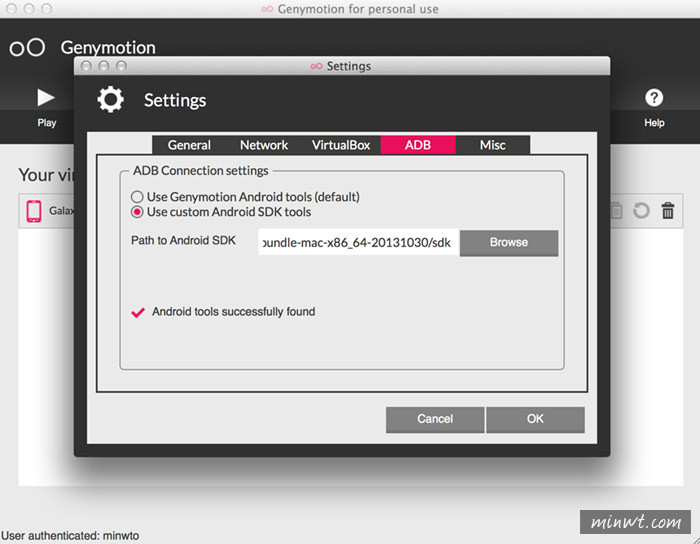
Task: Select the pink phone device icon
Action: pyautogui.click(x=34, y=211)
